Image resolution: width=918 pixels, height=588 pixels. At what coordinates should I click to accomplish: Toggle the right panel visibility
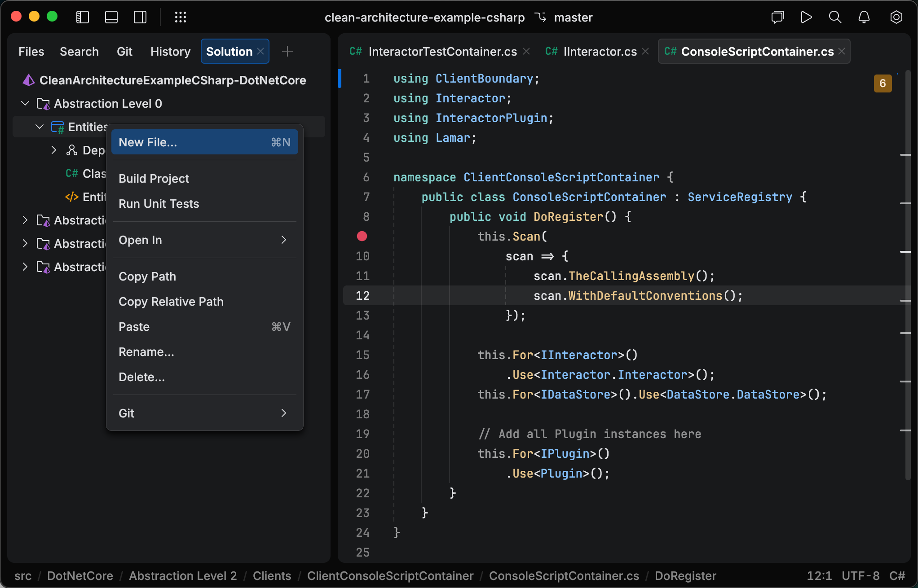140,17
